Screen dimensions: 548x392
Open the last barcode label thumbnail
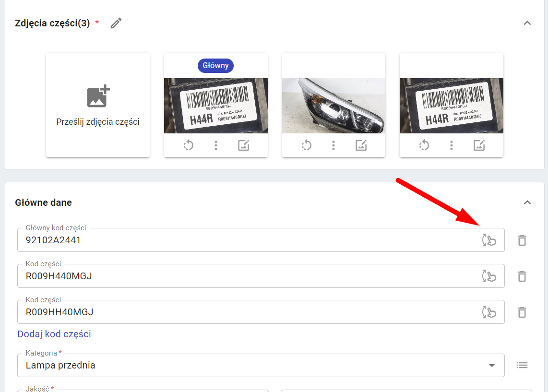pyautogui.click(x=452, y=106)
